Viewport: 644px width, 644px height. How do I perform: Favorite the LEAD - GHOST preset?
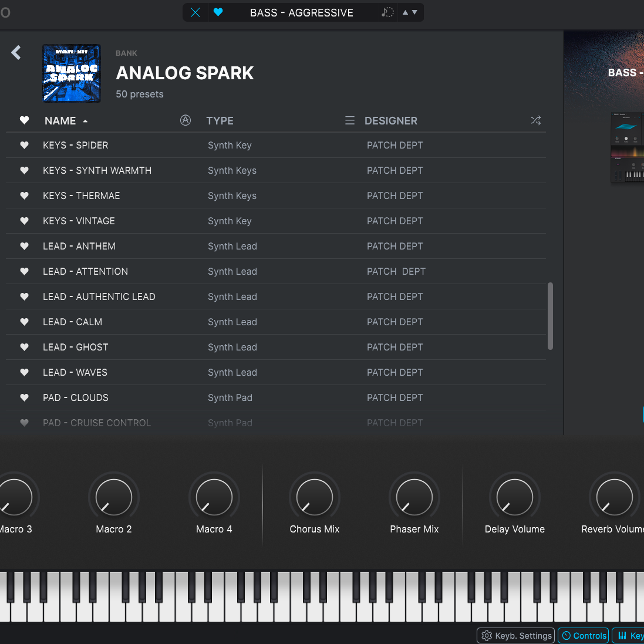point(24,347)
